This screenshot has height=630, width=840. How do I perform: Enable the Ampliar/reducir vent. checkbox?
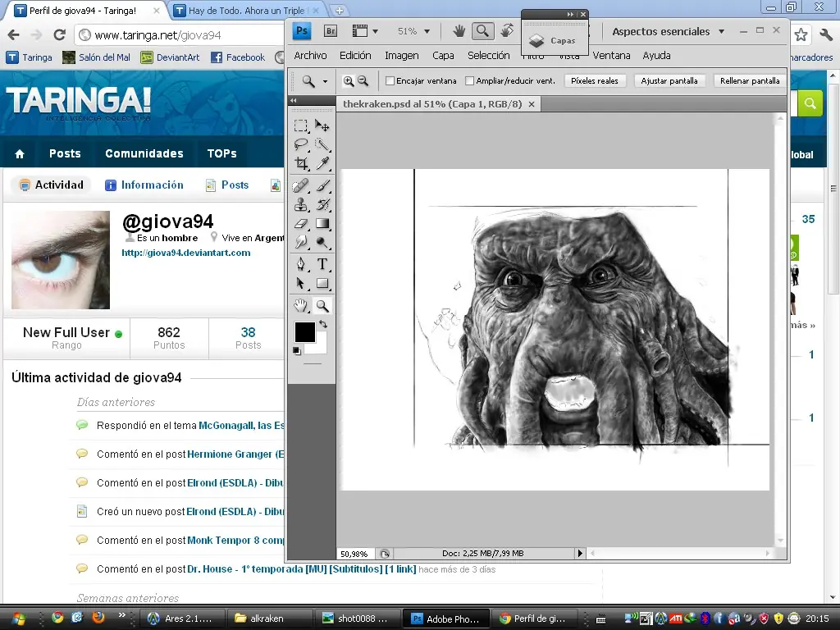470,81
